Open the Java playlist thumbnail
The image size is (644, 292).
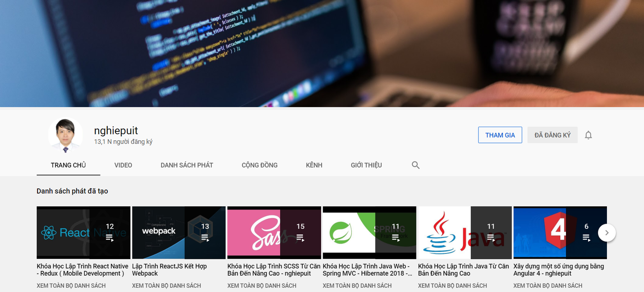coord(465,233)
